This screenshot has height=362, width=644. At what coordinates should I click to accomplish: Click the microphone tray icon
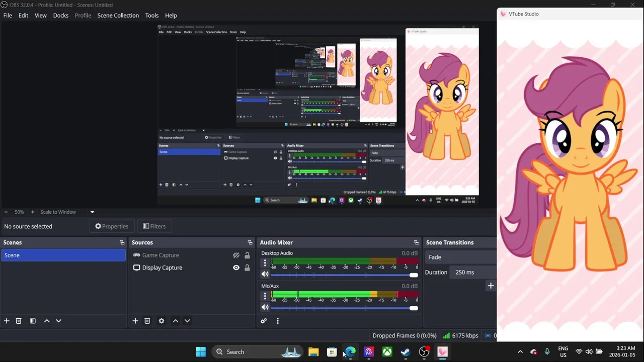coord(547,352)
